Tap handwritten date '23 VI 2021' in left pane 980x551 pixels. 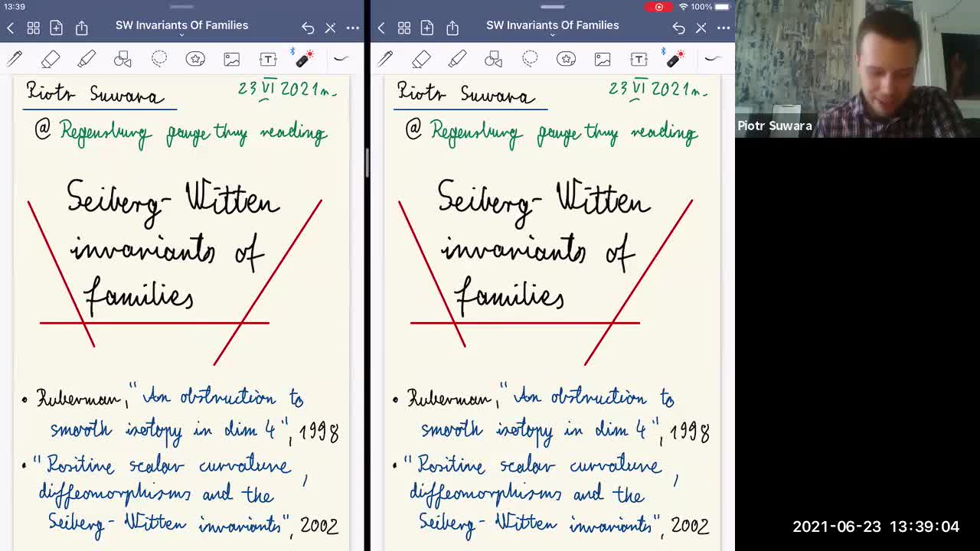tap(286, 89)
